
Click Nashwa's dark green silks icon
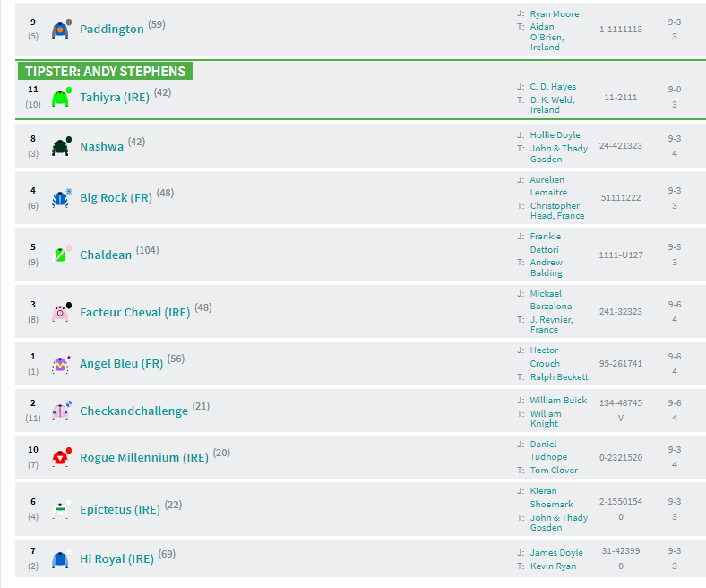pyautogui.click(x=62, y=146)
